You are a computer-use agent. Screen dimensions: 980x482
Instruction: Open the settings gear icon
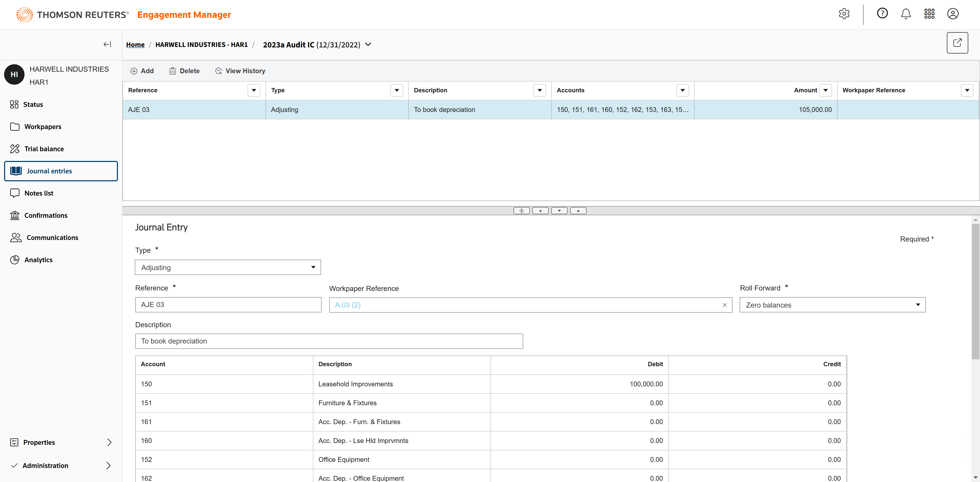(x=844, y=14)
